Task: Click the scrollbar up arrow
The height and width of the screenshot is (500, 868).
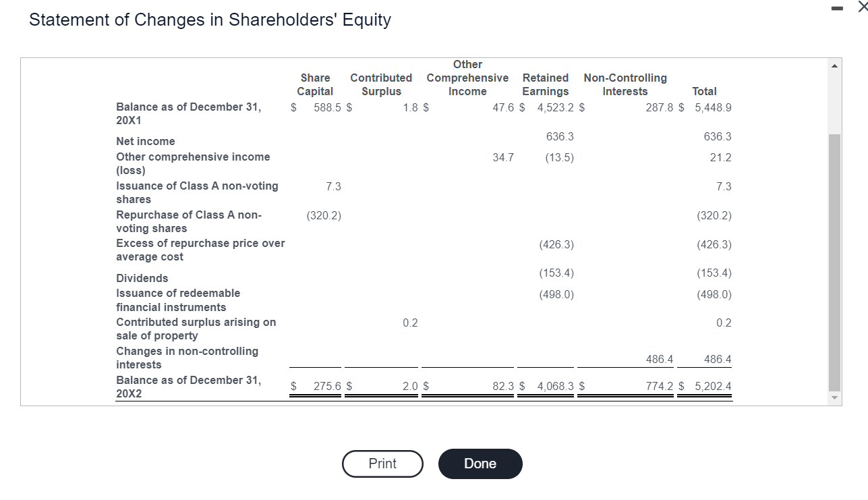Action: pos(835,65)
